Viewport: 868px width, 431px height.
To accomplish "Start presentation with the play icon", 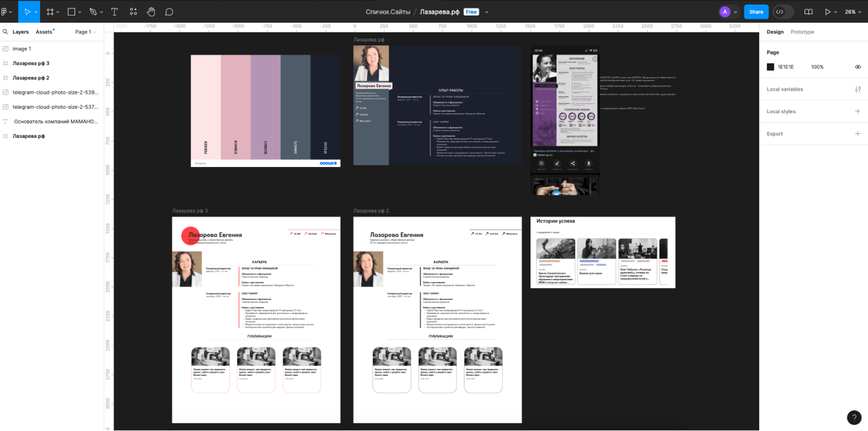I will click(x=827, y=12).
